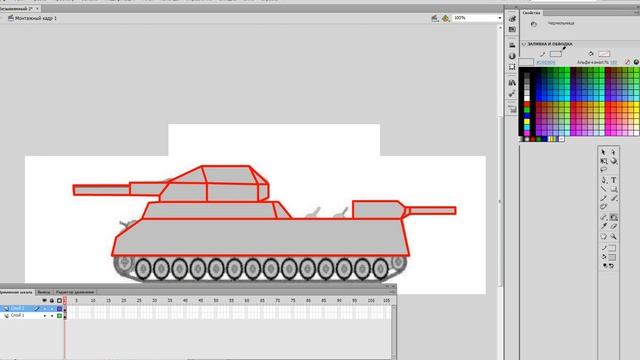Viewport: 640px width, 360px height.
Task: Toggle purple outline square of Слой 2
Action: (x=59, y=309)
